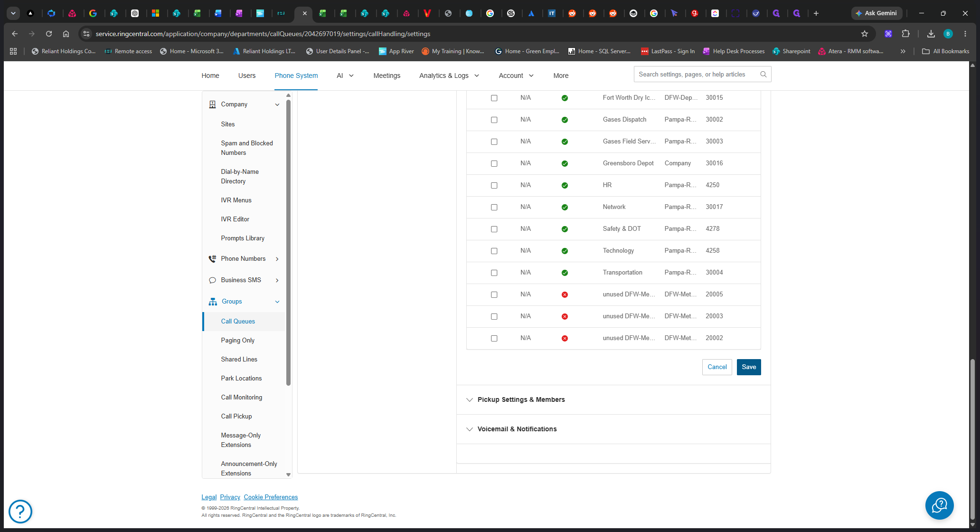Check the Network row checkbox

click(x=494, y=207)
